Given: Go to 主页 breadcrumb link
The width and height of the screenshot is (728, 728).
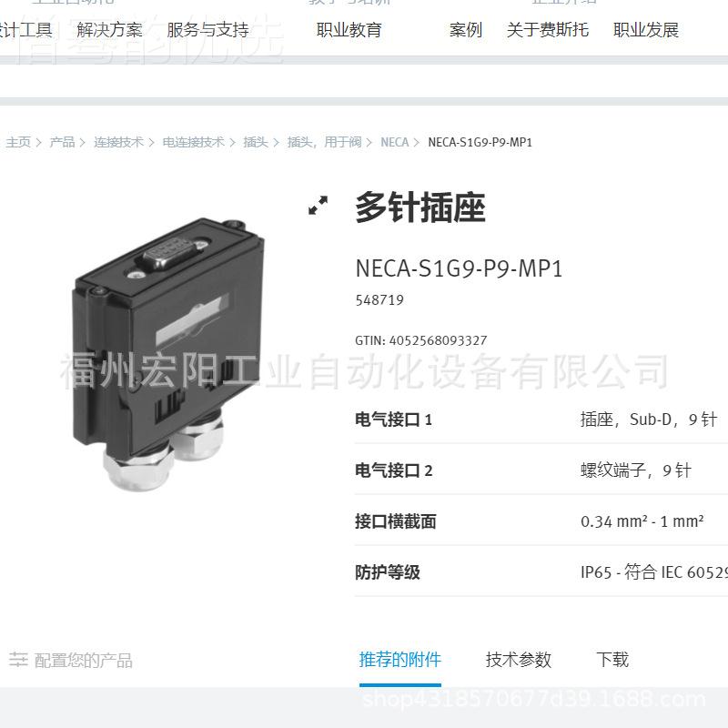Looking at the screenshot, I should point(18,142).
